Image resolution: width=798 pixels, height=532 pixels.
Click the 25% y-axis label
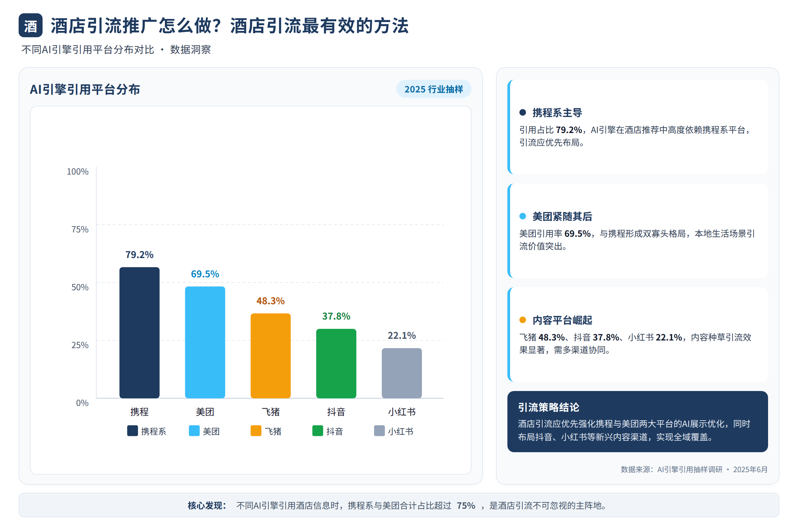click(x=80, y=345)
